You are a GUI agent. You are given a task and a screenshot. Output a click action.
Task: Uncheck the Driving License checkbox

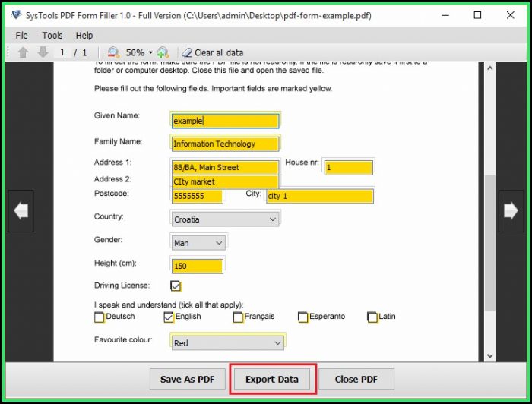click(176, 286)
